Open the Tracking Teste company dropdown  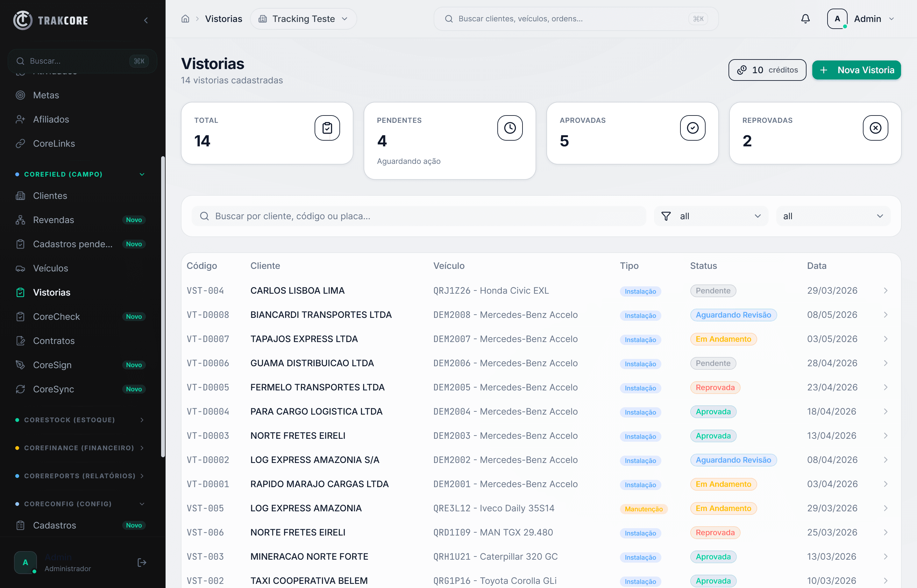coord(303,19)
